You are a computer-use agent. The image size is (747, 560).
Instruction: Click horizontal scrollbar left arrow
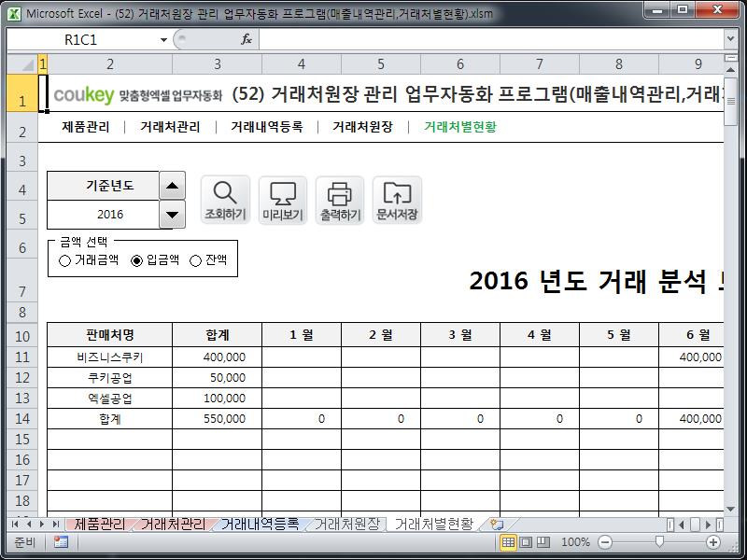(682, 525)
